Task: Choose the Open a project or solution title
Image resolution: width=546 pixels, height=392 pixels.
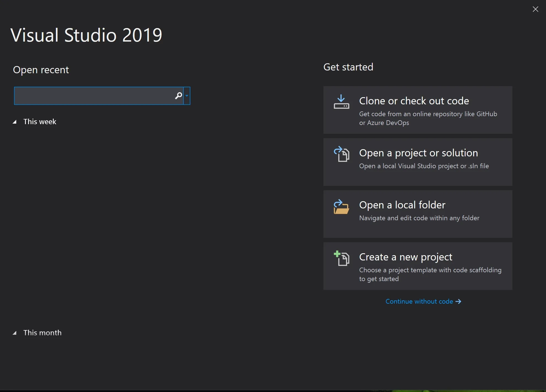Action: point(418,153)
